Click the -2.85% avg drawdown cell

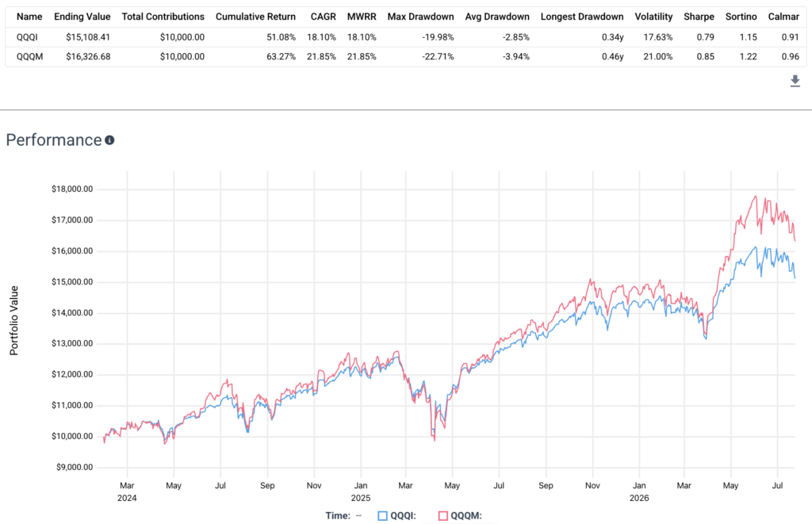click(x=515, y=37)
